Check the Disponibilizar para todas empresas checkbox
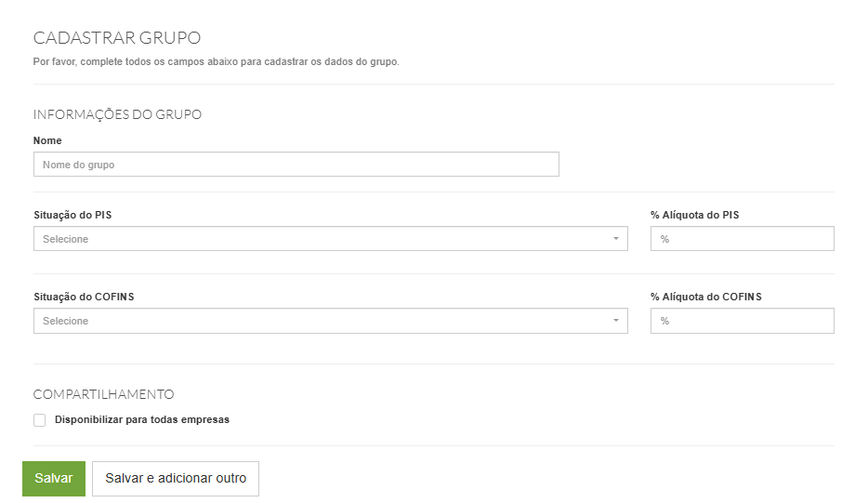The width and height of the screenshot is (868, 503). (40, 420)
